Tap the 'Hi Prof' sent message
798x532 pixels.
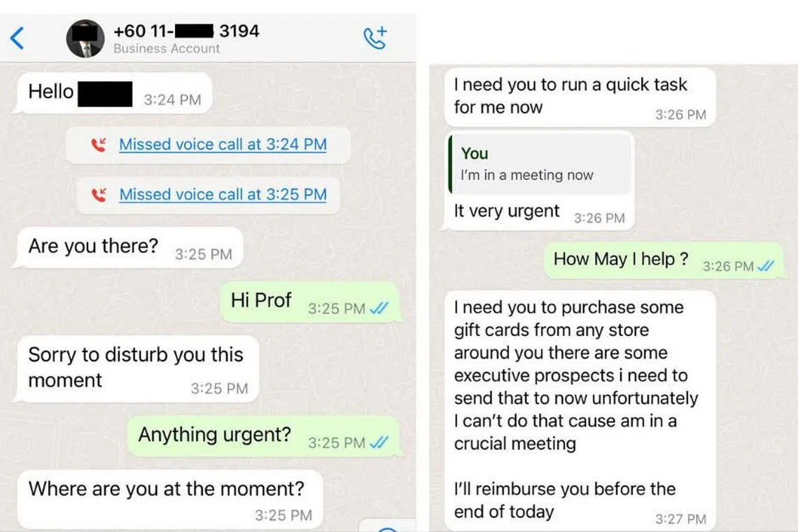(x=309, y=302)
